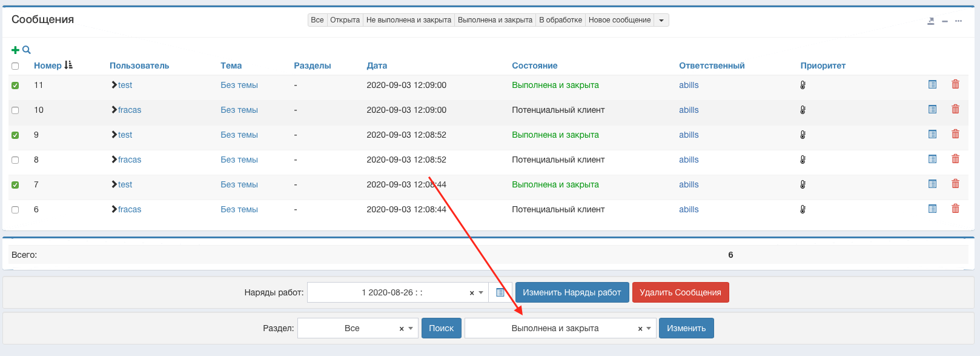Uncheck the checkbox for message 11
Image resolution: width=980 pixels, height=356 pixels.
pos(15,86)
